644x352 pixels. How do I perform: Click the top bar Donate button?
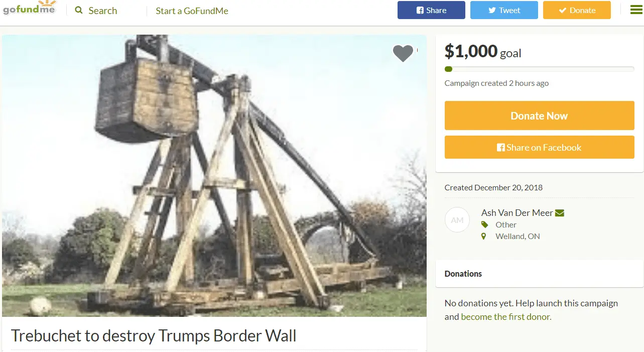577,10
